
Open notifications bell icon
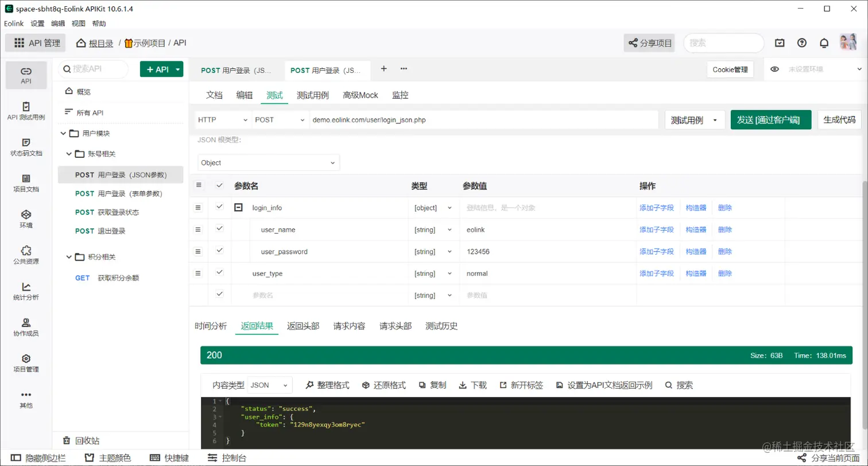click(824, 43)
